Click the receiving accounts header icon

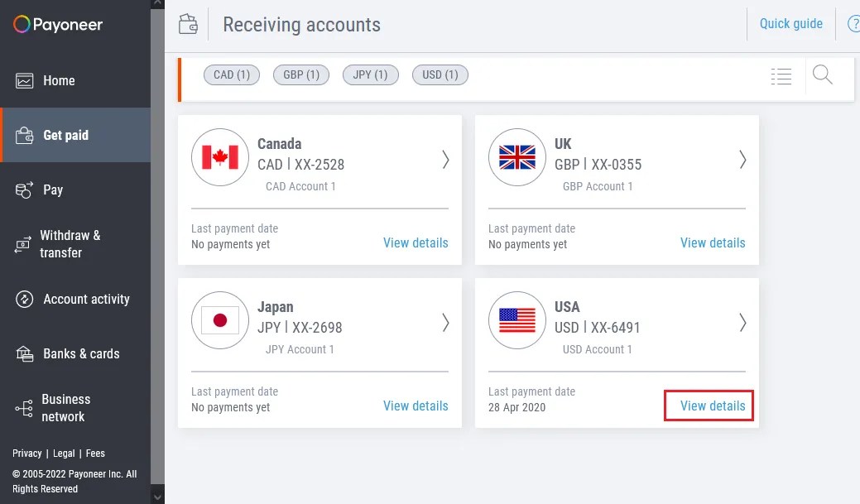[188, 25]
